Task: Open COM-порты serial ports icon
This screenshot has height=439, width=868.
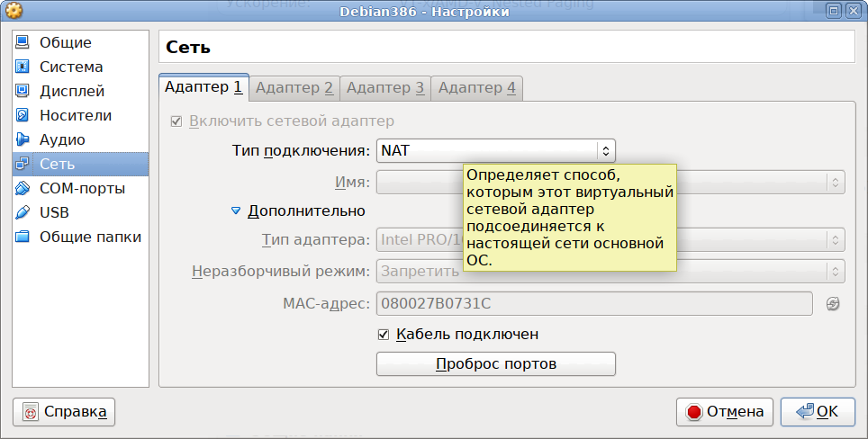Action: [23, 188]
